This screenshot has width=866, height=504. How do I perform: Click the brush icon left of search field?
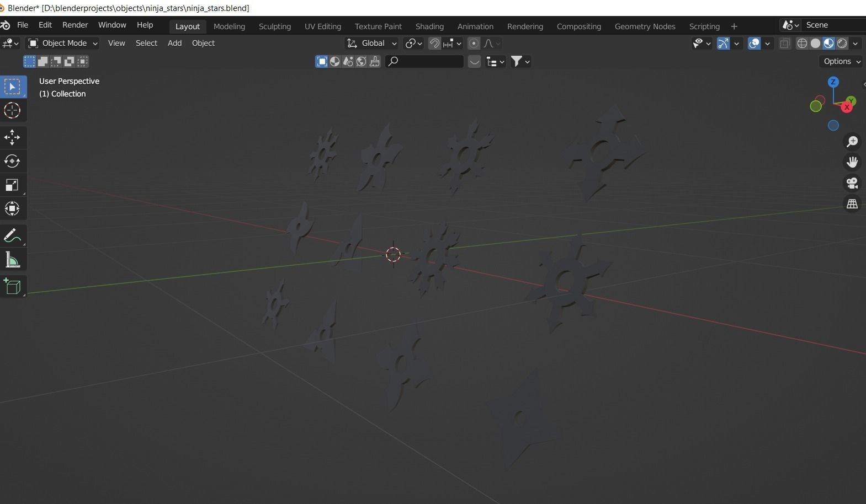pos(375,61)
